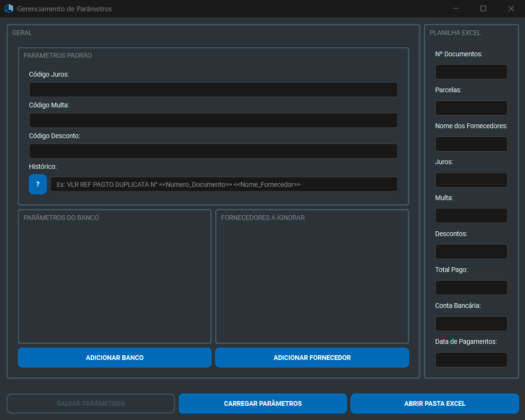Select the Multa field in Planilha Excel
Screen dimensions: 525x420
tap(471, 216)
